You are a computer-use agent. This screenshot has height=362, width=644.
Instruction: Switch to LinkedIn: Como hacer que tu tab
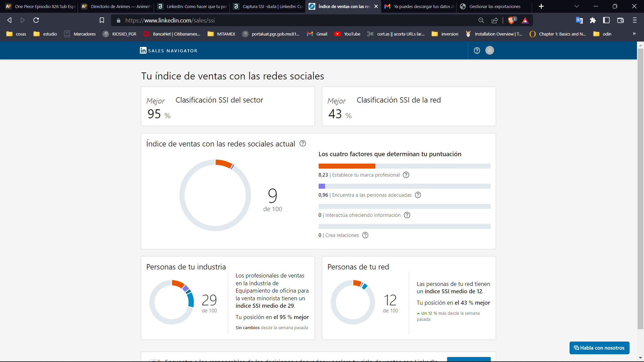coord(192,6)
